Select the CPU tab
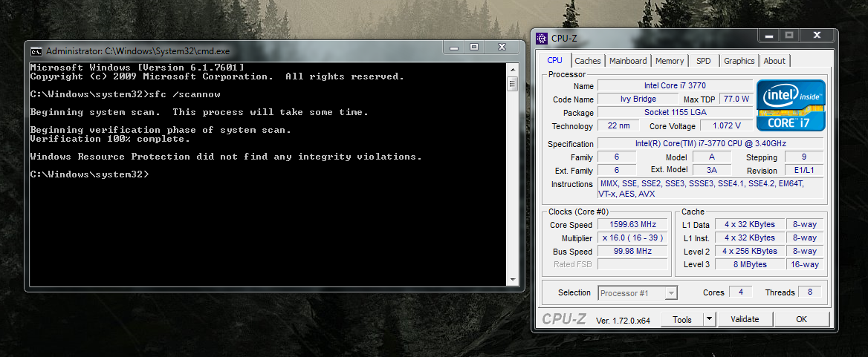 pyautogui.click(x=554, y=60)
